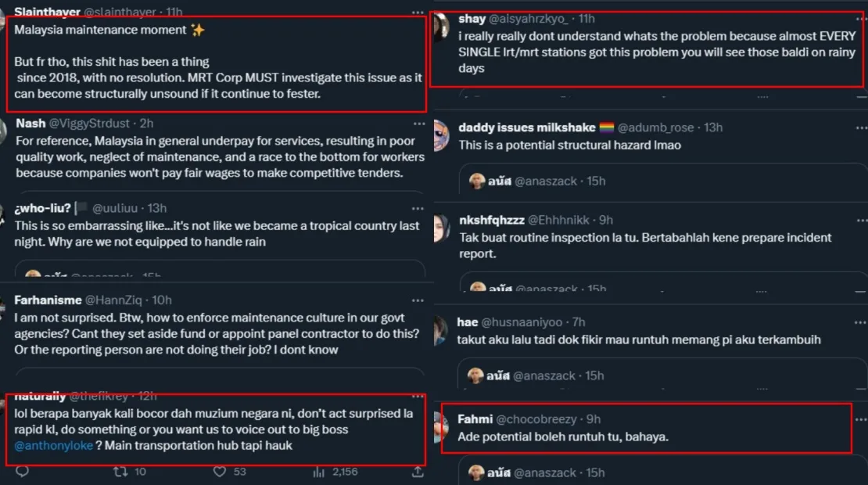Click the shay username link

coord(472,18)
